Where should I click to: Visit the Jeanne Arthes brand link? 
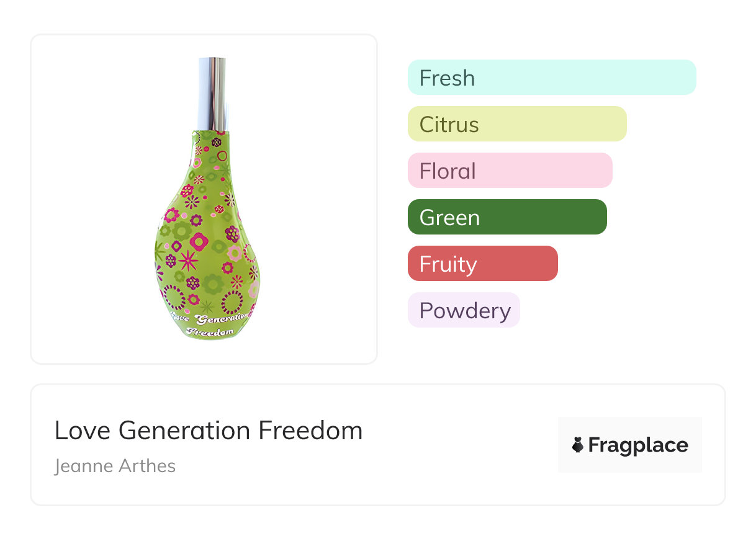point(115,466)
